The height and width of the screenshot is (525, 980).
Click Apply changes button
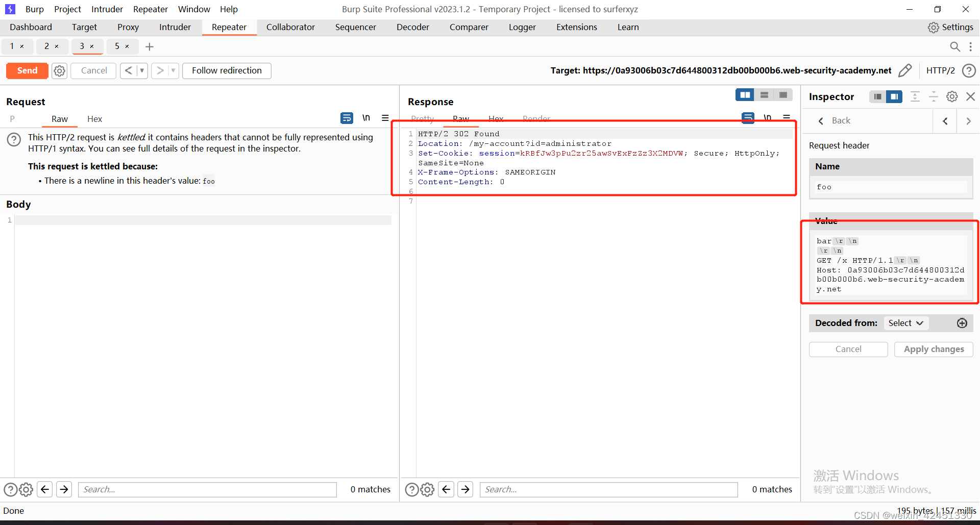(x=934, y=349)
